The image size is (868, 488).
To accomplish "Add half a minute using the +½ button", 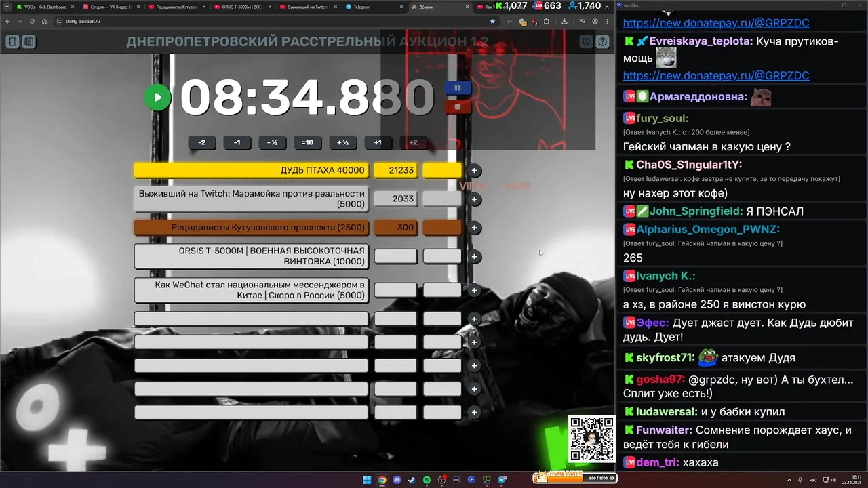I will point(342,142).
